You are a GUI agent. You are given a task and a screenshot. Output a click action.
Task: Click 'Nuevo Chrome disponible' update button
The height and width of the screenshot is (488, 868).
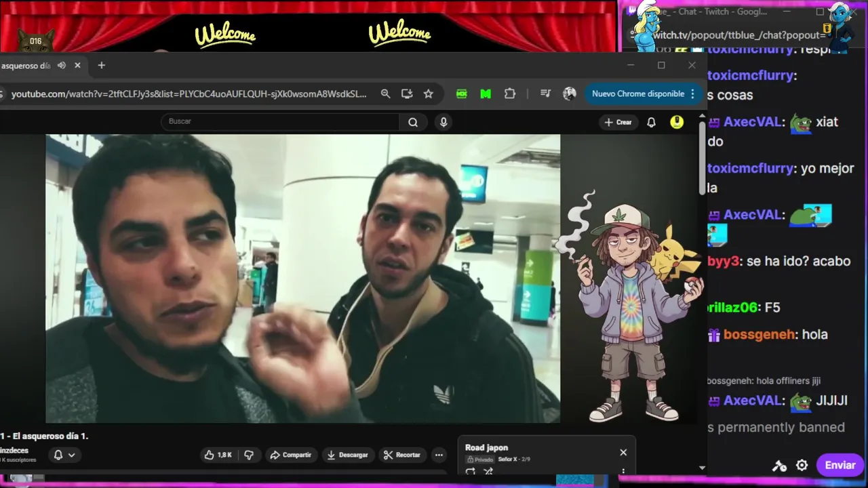point(638,94)
